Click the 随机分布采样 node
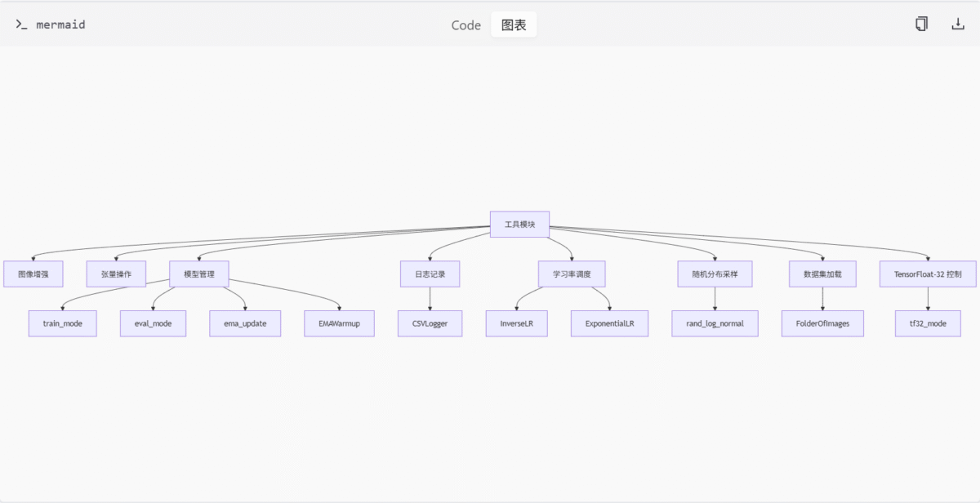Screen dimensions: 980x503 pyautogui.click(x=715, y=274)
